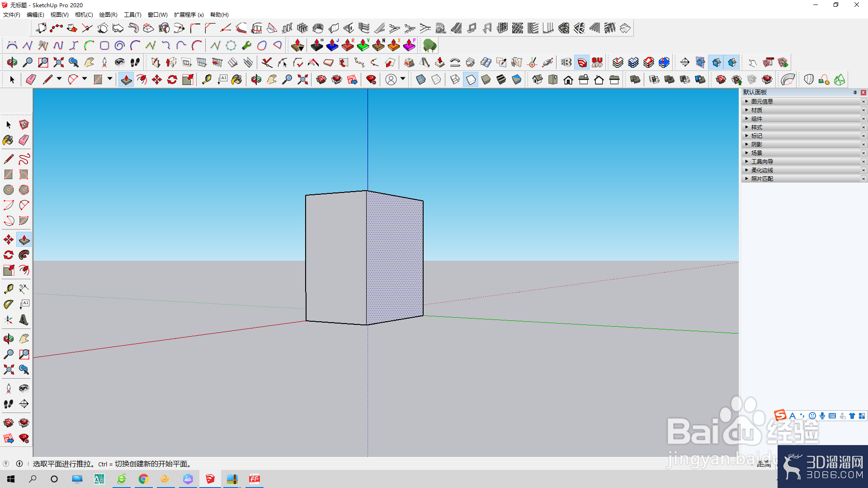The width and height of the screenshot is (868, 488).
Task: Select the Axes tool
Action: 9,320
